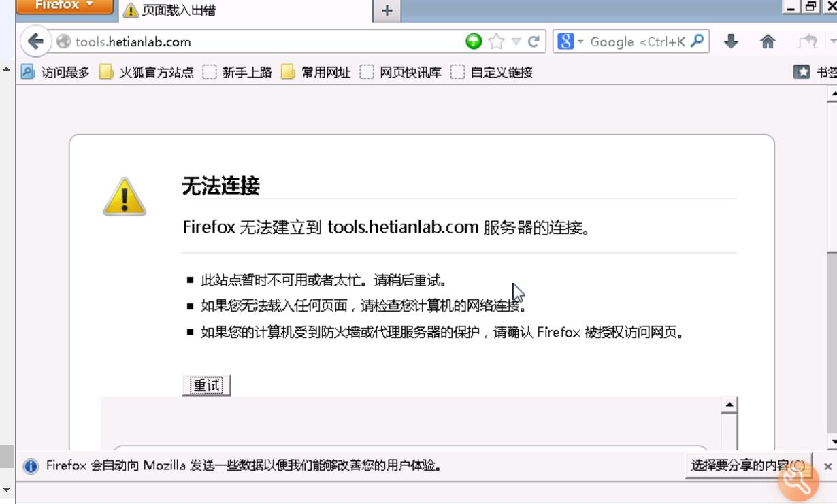Click the Firefox 无法建立到 server message
Viewport: 837px width, 504px height.
point(387,227)
